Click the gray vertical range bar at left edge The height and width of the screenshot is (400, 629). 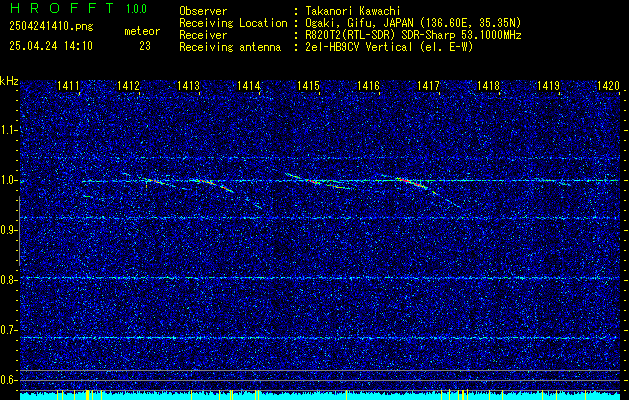click(20, 231)
